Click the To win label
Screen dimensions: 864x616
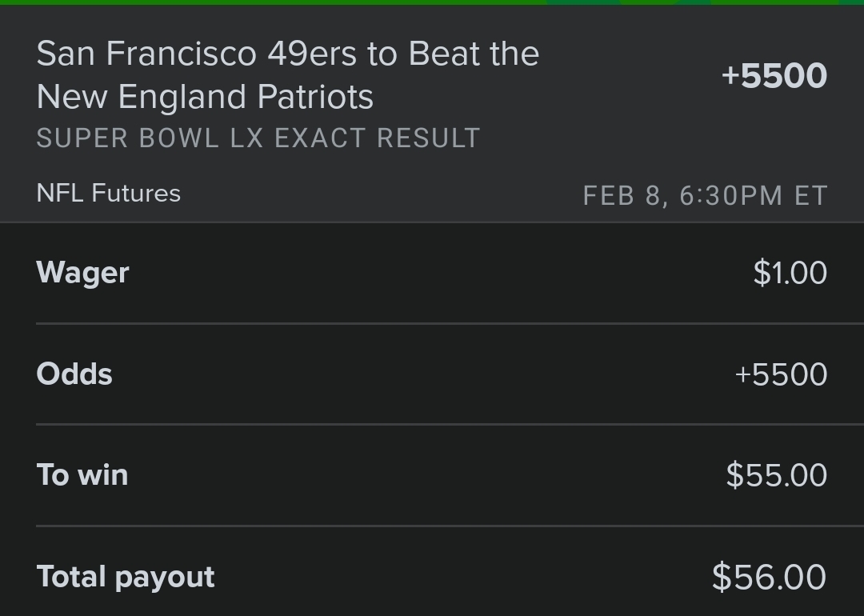(82, 475)
